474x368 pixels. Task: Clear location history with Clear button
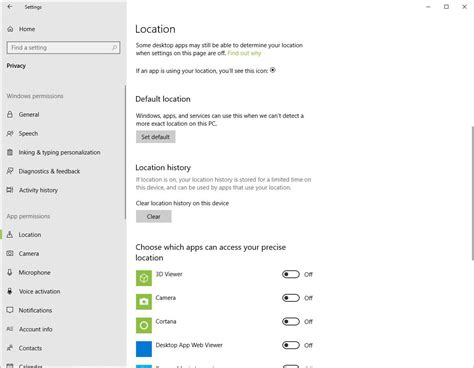(154, 216)
